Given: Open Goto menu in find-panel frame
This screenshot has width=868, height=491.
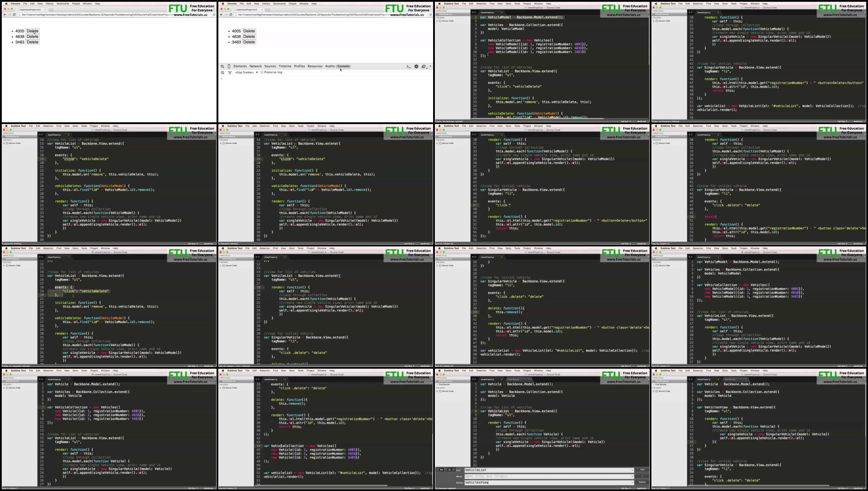Looking at the screenshot, I should click(508, 370).
